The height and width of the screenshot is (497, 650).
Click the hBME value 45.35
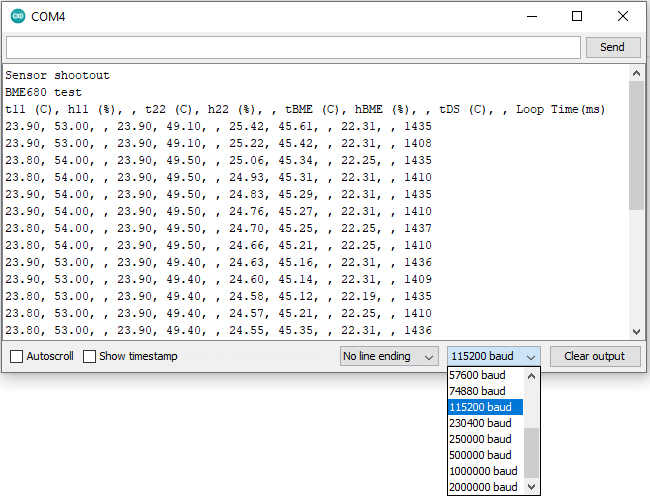point(296,330)
